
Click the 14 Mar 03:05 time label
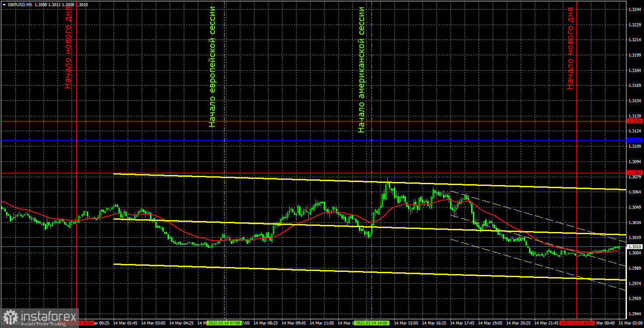coord(154,323)
